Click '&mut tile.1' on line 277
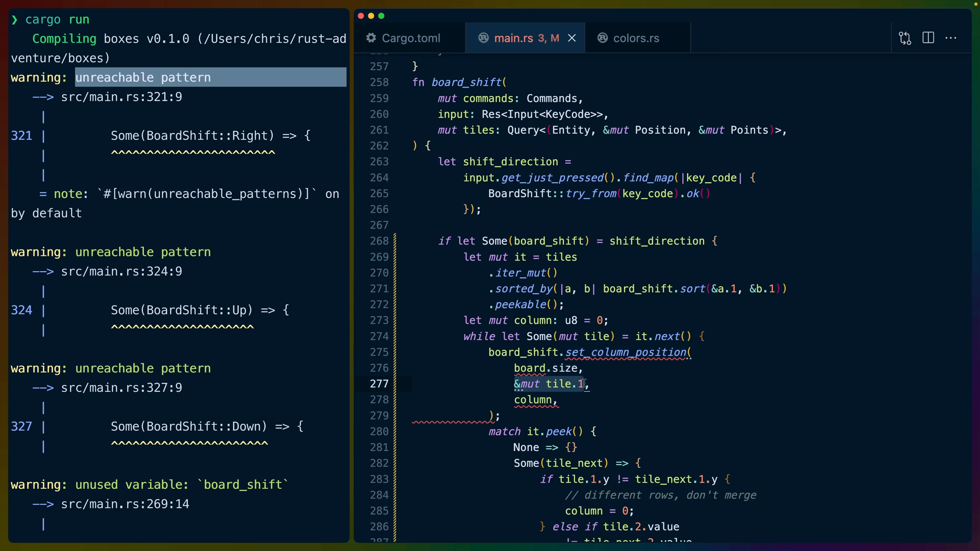This screenshot has width=980, height=551. pos(549,384)
